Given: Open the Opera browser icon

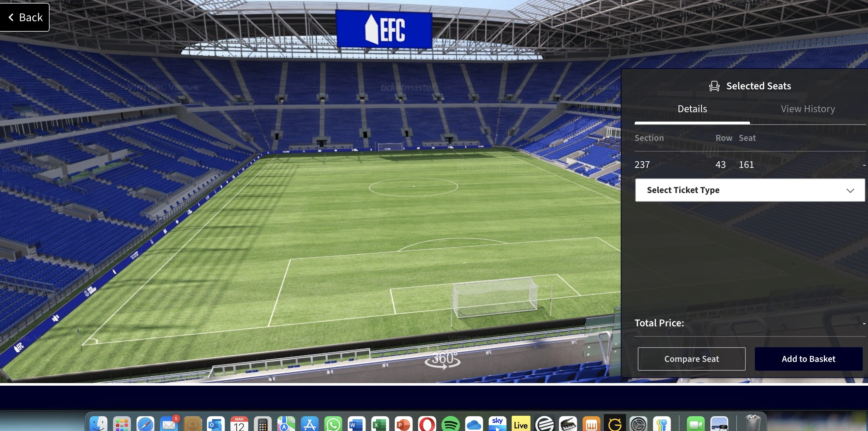Looking at the screenshot, I should (x=427, y=424).
